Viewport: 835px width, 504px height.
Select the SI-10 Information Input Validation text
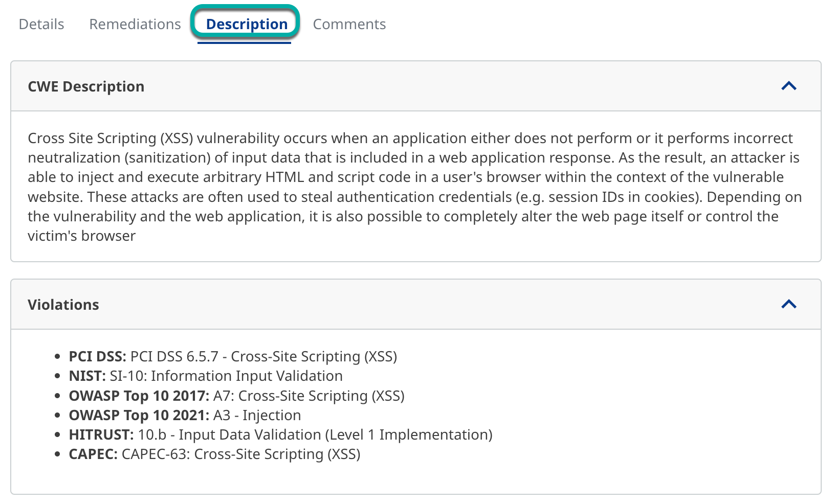point(226,376)
